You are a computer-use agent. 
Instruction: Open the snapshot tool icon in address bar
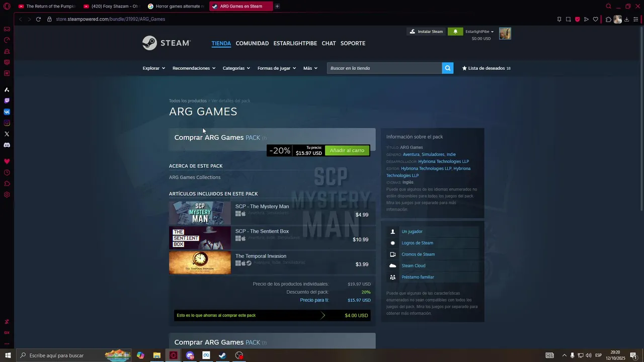click(x=568, y=19)
